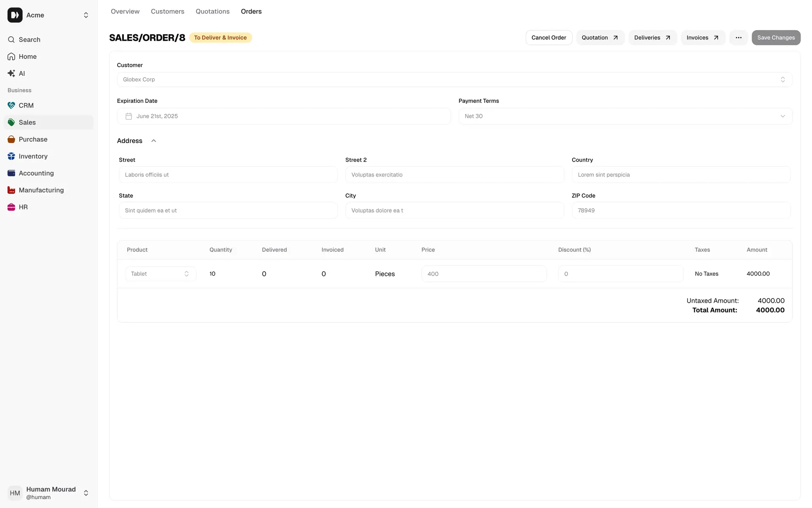Screen dimensions: 812x508
Task: Open the Payment Terms dropdown
Action: click(x=625, y=116)
